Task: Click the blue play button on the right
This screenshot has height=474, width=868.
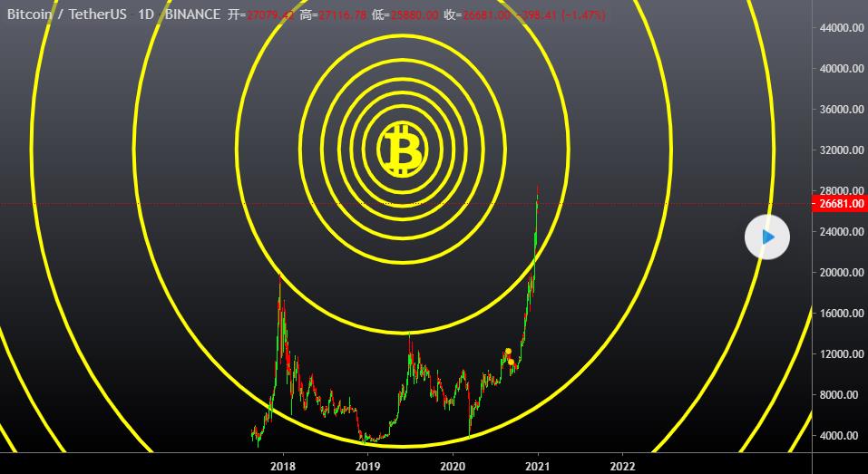Action: (x=766, y=237)
